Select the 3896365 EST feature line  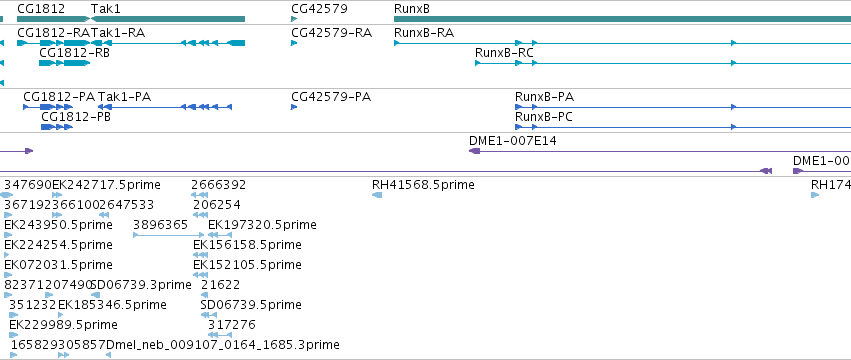[x=169, y=235]
